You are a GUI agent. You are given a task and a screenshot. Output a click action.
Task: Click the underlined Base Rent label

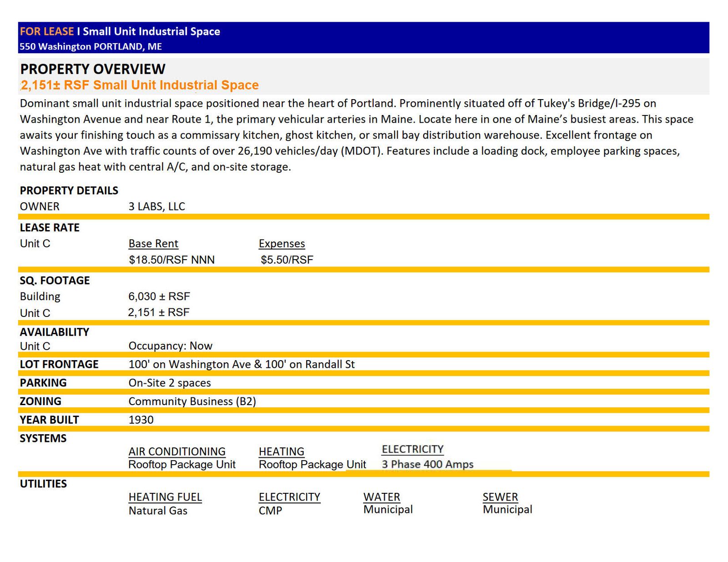tap(153, 244)
